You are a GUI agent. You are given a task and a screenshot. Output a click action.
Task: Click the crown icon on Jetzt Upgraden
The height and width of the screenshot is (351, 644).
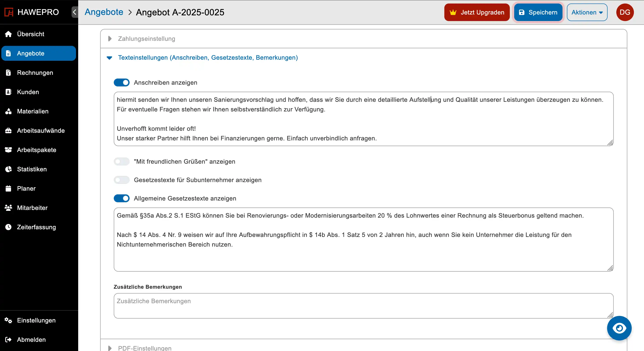(x=453, y=12)
